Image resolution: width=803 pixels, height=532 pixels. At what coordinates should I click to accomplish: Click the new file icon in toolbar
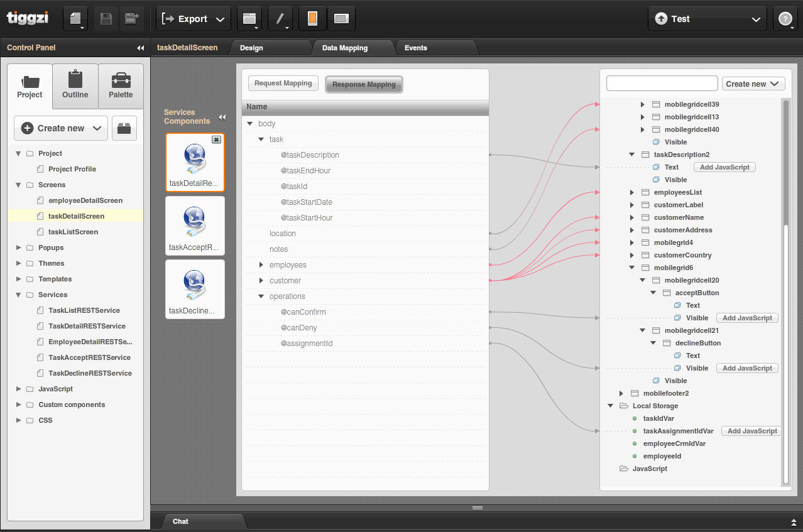tap(75, 19)
